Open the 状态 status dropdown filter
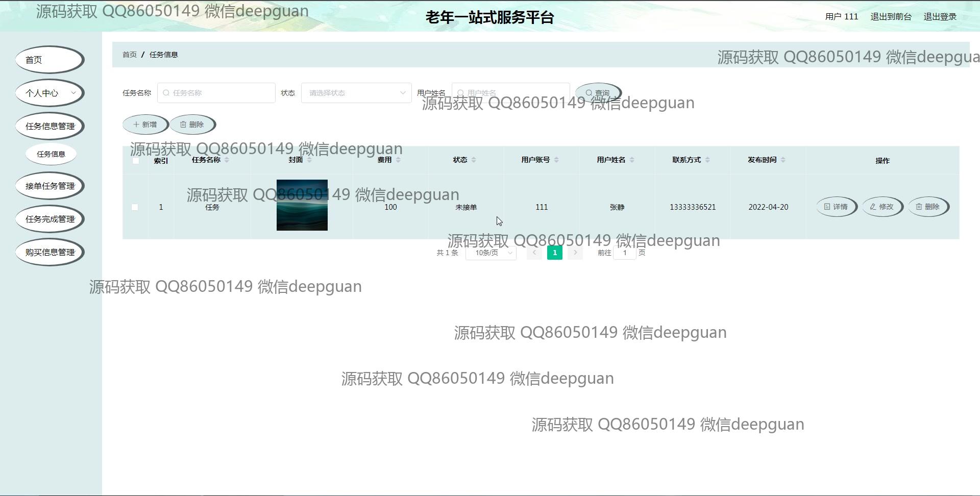This screenshot has width=980, height=496. [x=356, y=93]
